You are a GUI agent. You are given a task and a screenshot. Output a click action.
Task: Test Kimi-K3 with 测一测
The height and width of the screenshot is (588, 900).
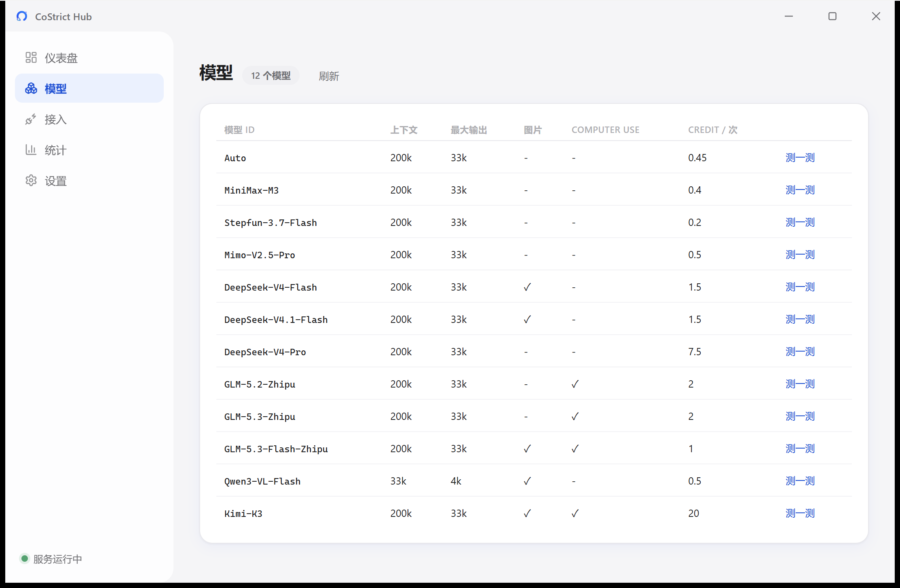click(800, 513)
